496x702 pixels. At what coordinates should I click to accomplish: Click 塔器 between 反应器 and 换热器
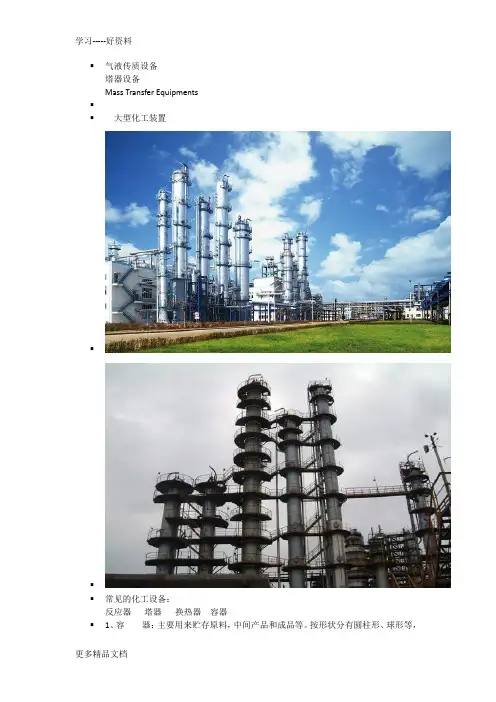(153, 612)
